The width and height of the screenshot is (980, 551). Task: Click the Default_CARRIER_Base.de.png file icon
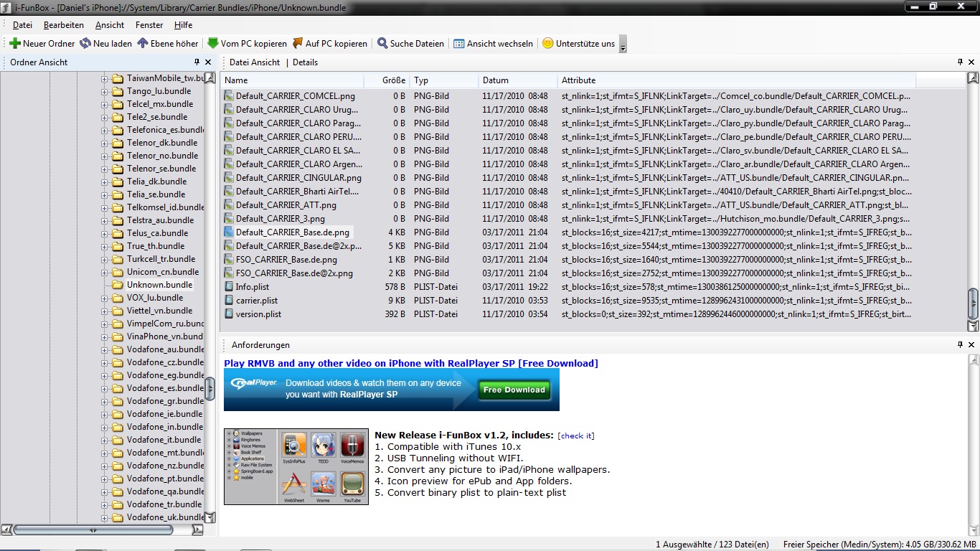tap(229, 232)
